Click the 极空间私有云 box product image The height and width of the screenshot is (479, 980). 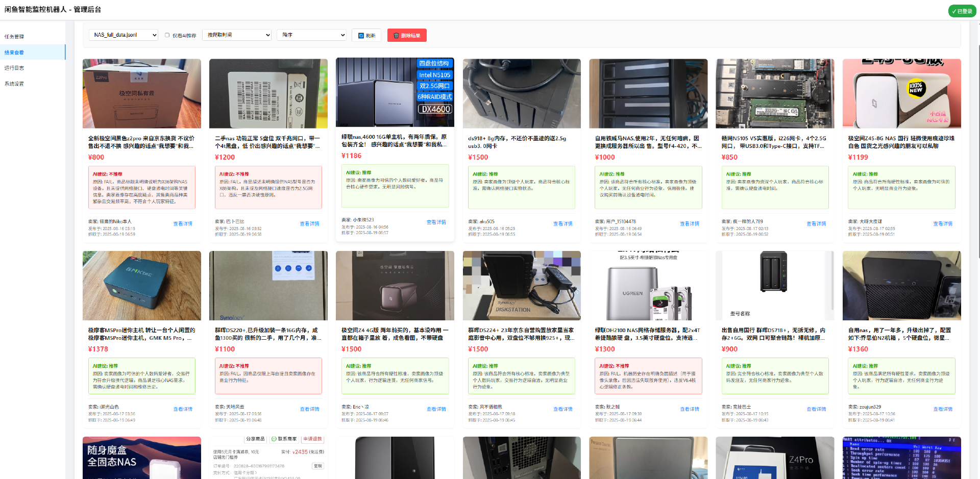point(142,93)
